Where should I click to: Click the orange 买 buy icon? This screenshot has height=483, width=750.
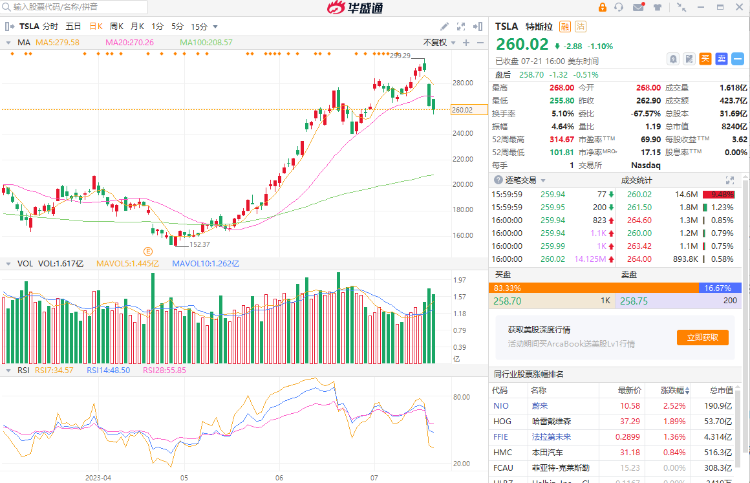tap(704, 59)
